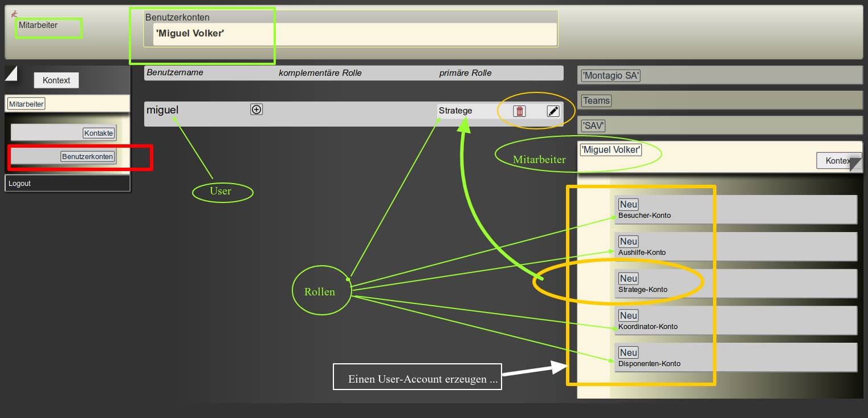Create a new Aushilfe-Konto with Neu
Image resolution: width=868 pixels, height=418 pixels.
[x=628, y=242]
